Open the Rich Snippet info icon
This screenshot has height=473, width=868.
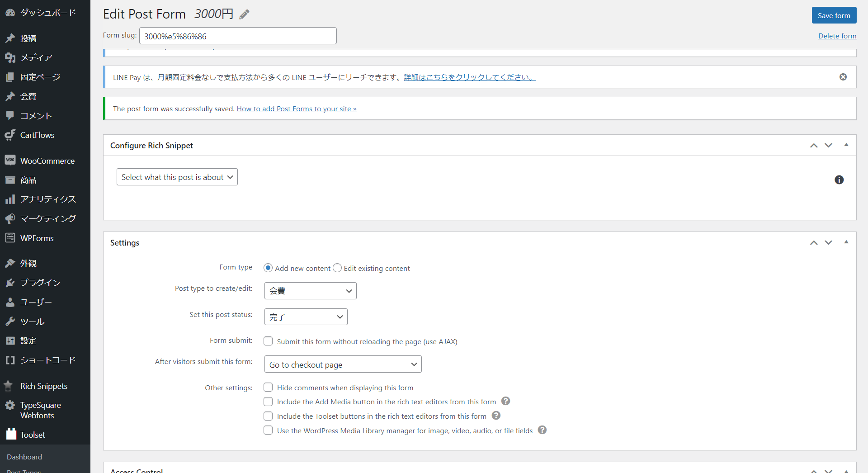pyautogui.click(x=839, y=180)
